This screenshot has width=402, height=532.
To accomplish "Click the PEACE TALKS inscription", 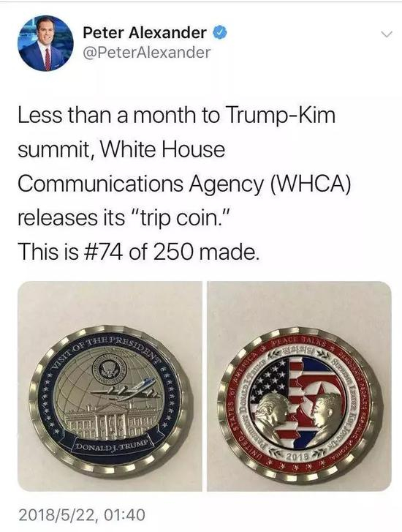I will pyautogui.click(x=299, y=341).
